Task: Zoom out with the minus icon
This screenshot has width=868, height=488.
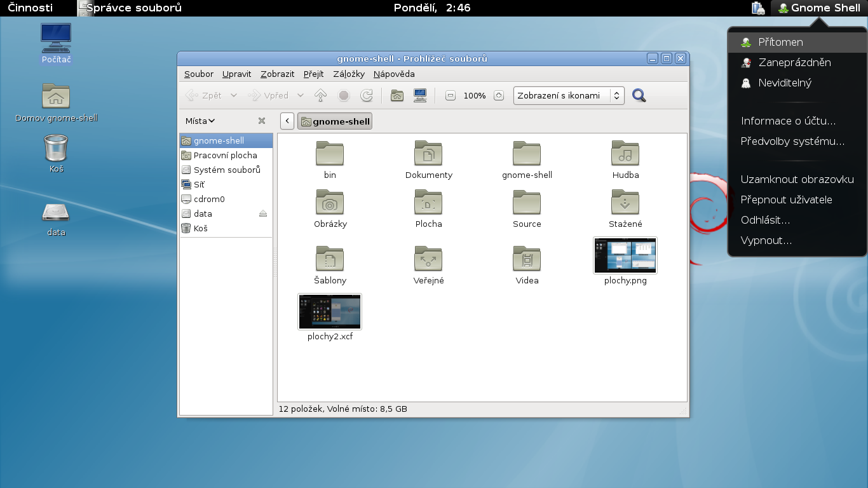Action: pyautogui.click(x=451, y=95)
